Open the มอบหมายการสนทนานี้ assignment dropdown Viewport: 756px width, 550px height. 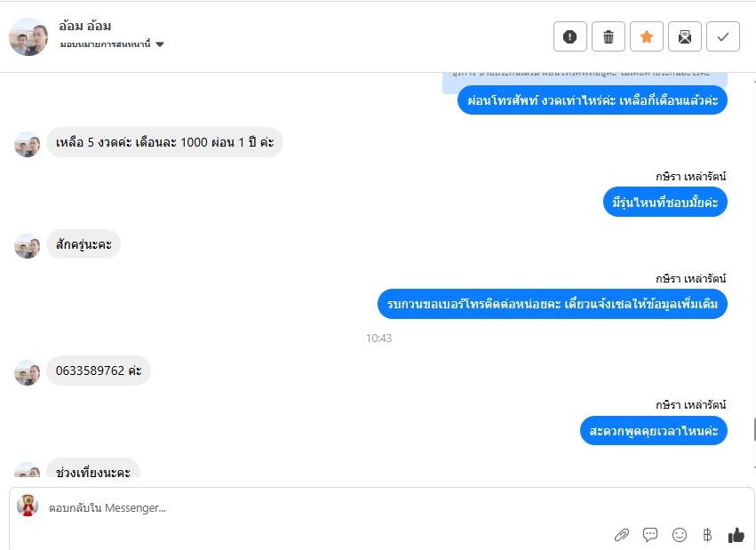click(x=112, y=44)
